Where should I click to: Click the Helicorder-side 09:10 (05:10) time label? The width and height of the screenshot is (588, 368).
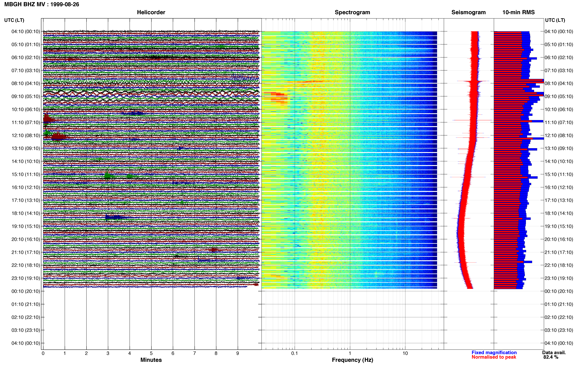coord(26,96)
